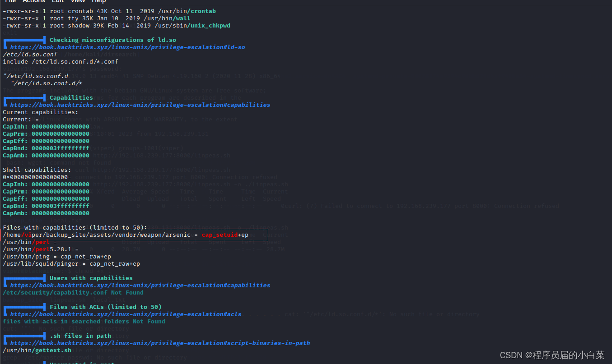Click the /etc/ld.so.conf line
612x364 pixels.
click(30, 54)
